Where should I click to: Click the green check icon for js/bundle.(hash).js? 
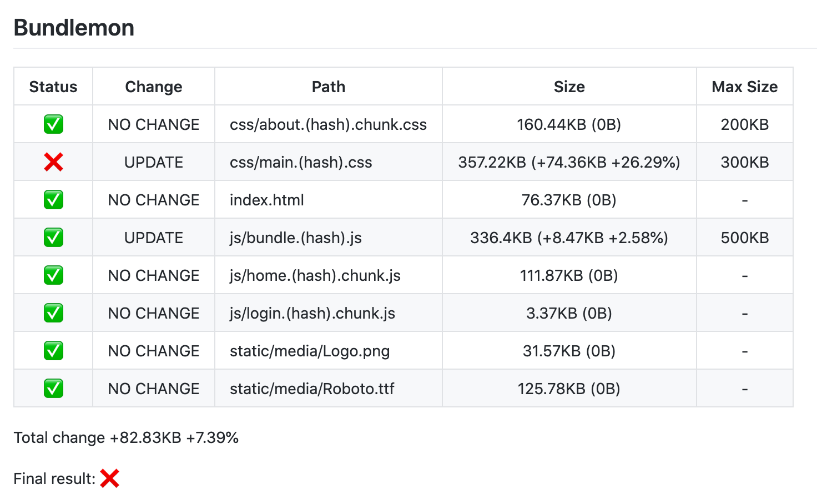pyautogui.click(x=53, y=238)
